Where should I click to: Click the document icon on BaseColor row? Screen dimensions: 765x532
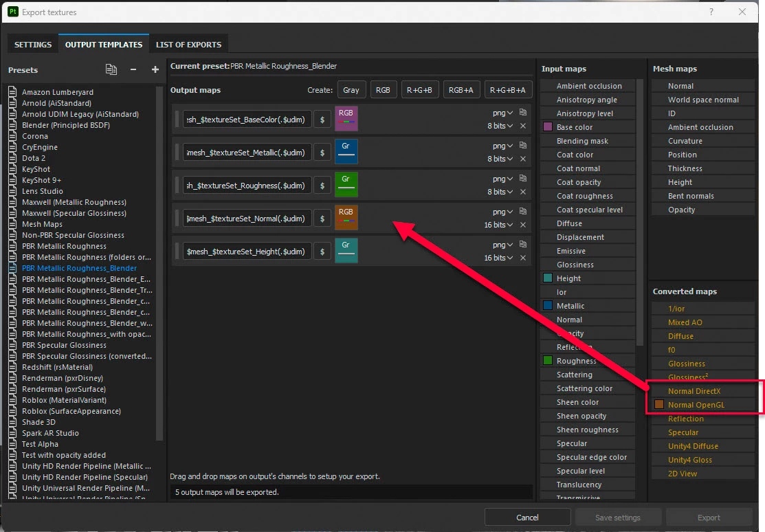[523, 112]
